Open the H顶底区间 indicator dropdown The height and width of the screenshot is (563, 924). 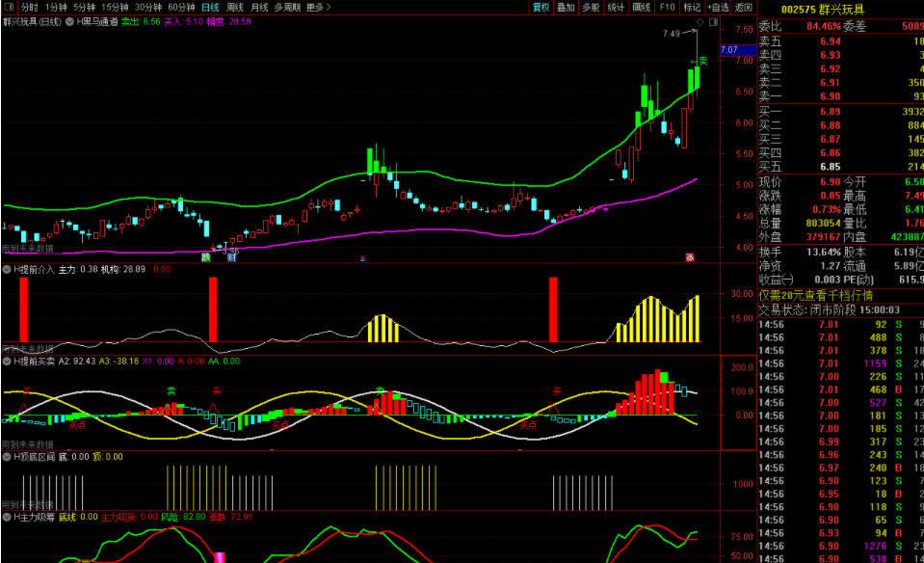click(x=7, y=457)
